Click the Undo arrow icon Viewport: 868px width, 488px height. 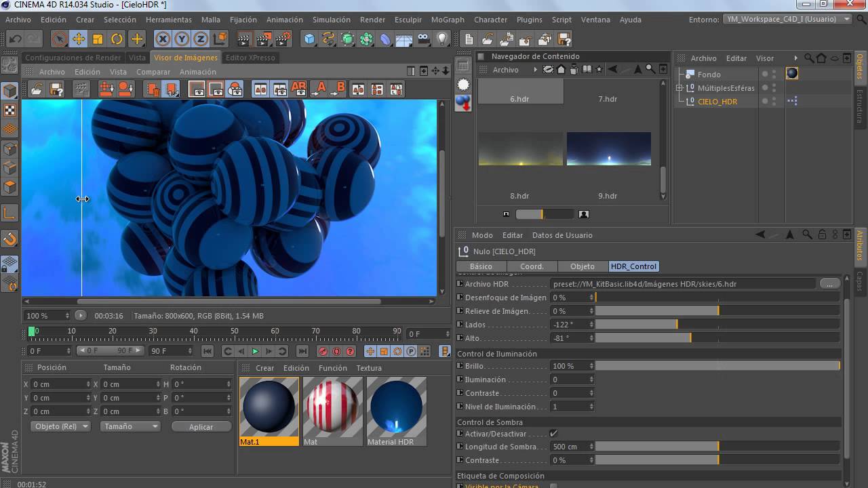point(15,39)
